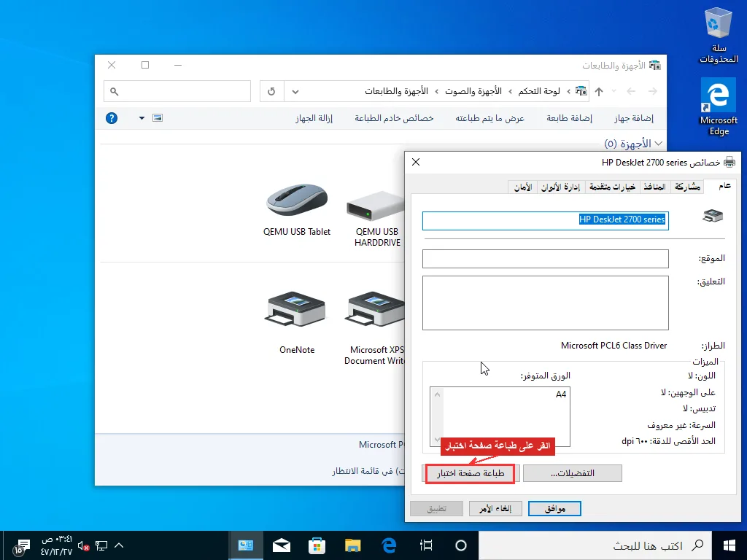Click لوحة التحكم in the breadcrumb
This screenshot has width=747, height=560.
(x=539, y=91)
